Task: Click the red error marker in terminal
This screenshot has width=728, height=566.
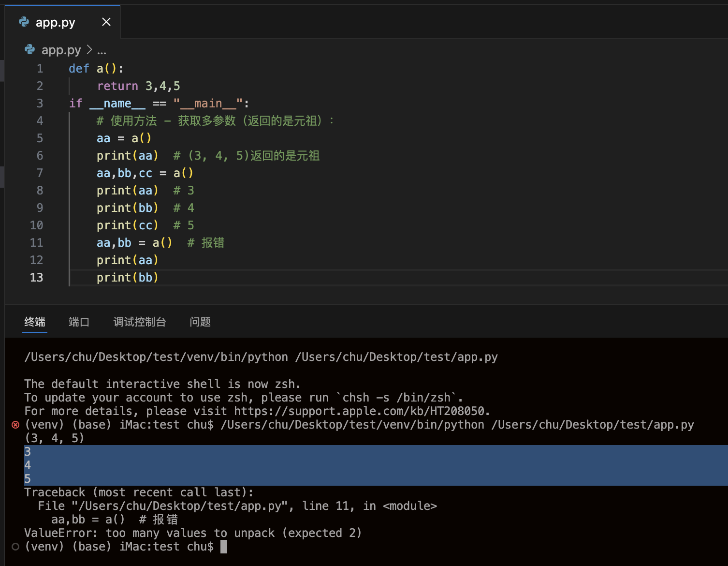Action: pos(15,425)
